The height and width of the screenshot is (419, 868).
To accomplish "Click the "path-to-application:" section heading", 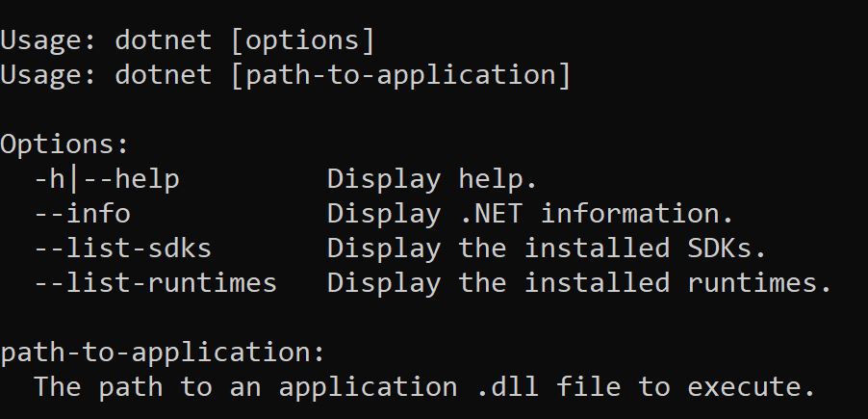I will tap(163, 353).
